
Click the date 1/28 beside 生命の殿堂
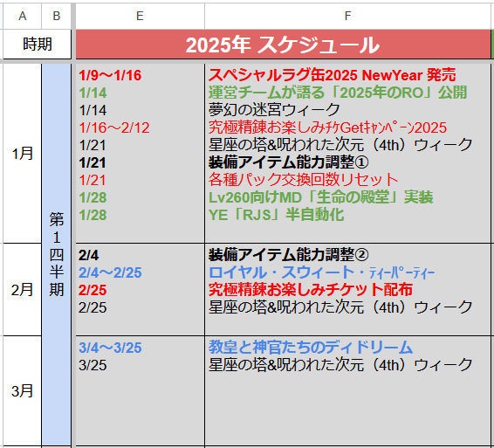click(x=93, y=198)
